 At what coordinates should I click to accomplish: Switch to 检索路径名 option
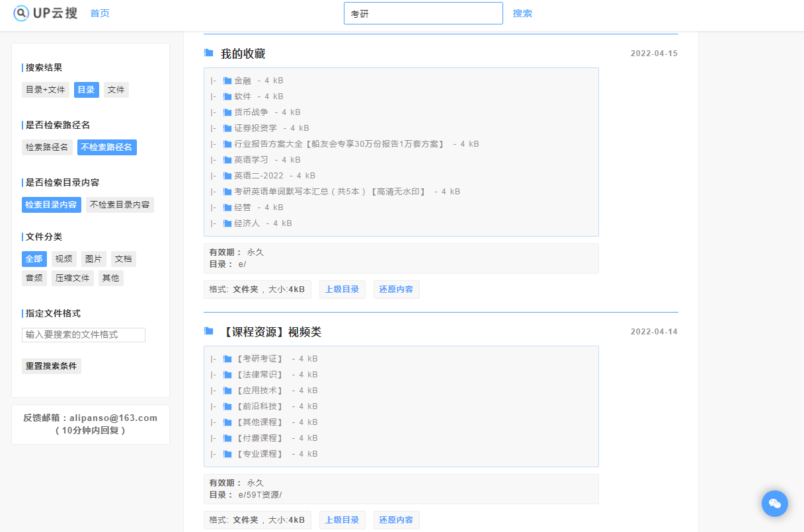click(x=47, y=147)
